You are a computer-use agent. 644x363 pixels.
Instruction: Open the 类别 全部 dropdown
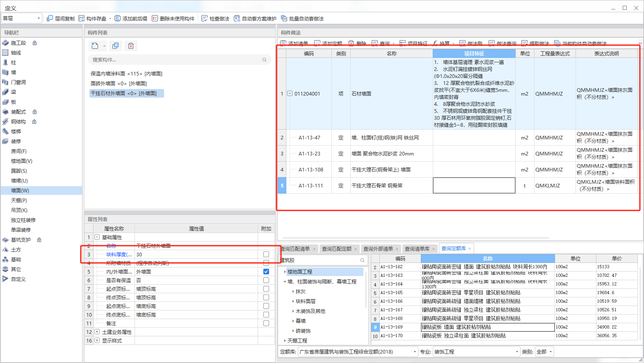(544, 352)
